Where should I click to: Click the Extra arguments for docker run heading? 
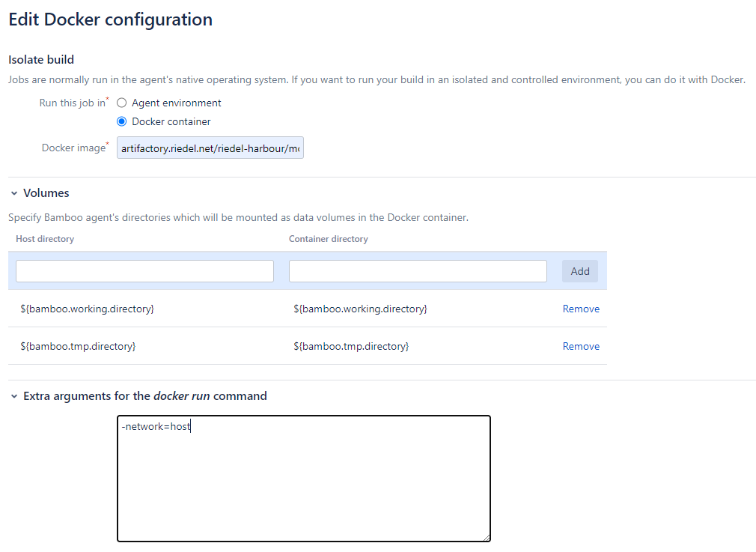point(145,396)
